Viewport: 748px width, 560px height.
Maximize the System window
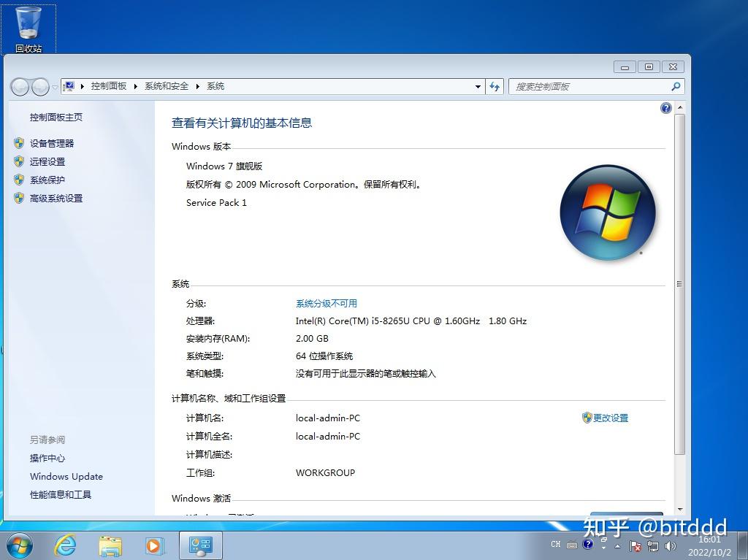[x=649, y=67]
